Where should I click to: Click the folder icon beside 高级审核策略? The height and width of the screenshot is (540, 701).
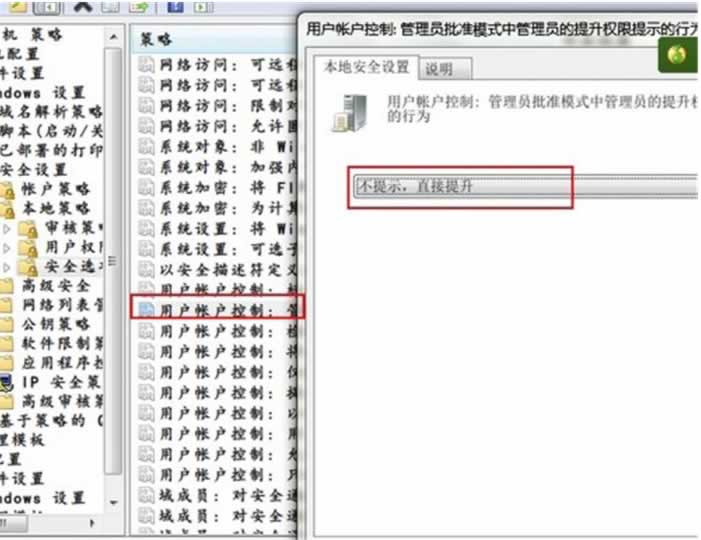click(x=6, y=401)
